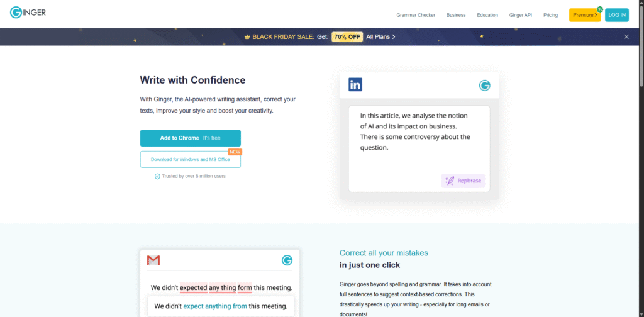Click the highlighted word 'expected'

[194, 287]
